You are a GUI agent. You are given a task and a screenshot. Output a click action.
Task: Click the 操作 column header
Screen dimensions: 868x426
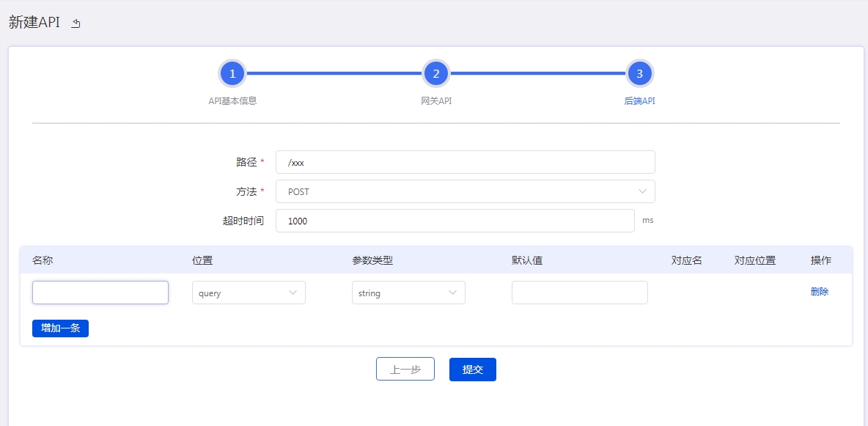821,260
